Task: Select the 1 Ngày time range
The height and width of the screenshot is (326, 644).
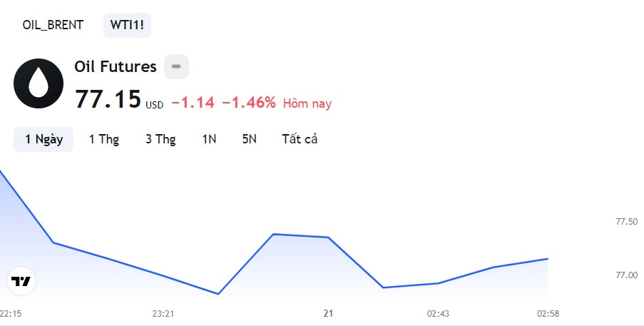Action: pos(44,139)
